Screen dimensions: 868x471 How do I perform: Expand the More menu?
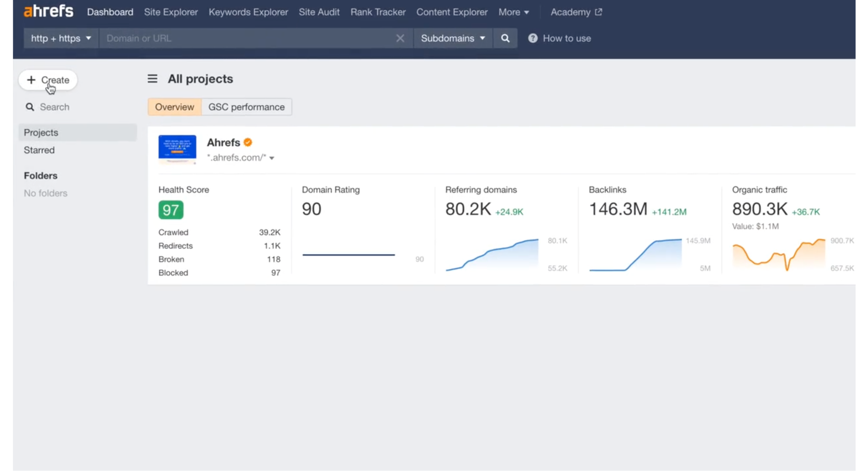513,12
